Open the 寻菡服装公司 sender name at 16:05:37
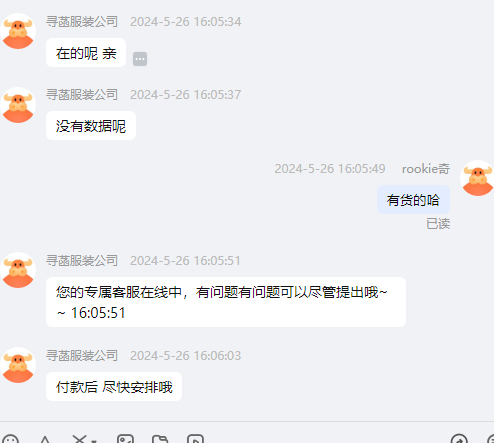494x443 pixels. pos(82,95)
